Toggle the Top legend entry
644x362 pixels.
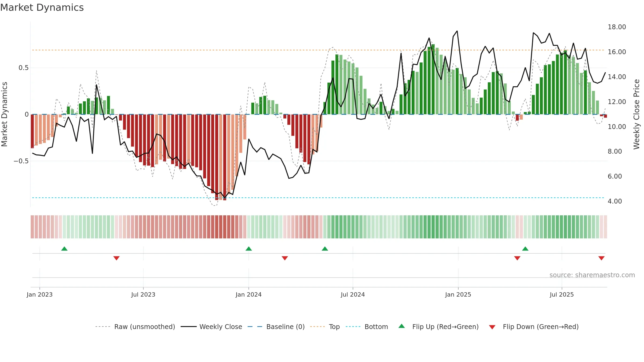point(325,327)
